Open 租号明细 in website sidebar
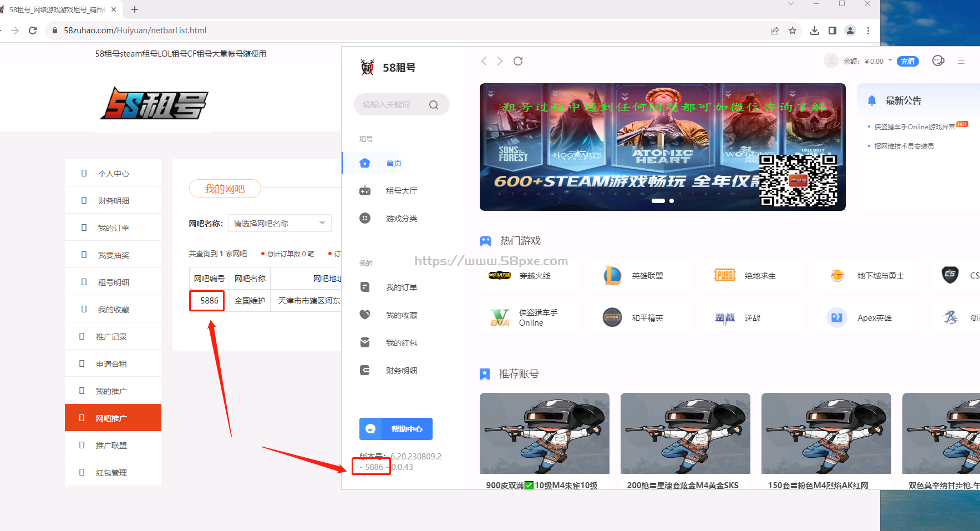Viewport: 980px width, 531px height. [113, 282]
